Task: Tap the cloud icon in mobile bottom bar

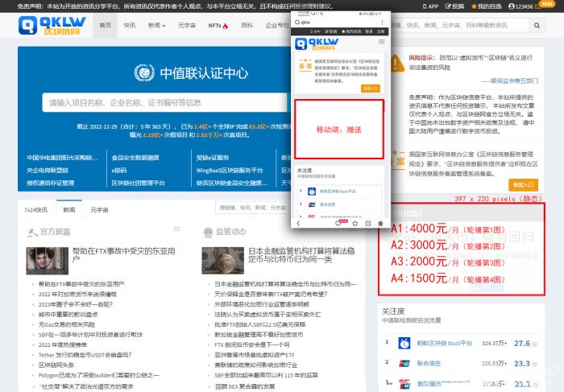Action: 338,223
